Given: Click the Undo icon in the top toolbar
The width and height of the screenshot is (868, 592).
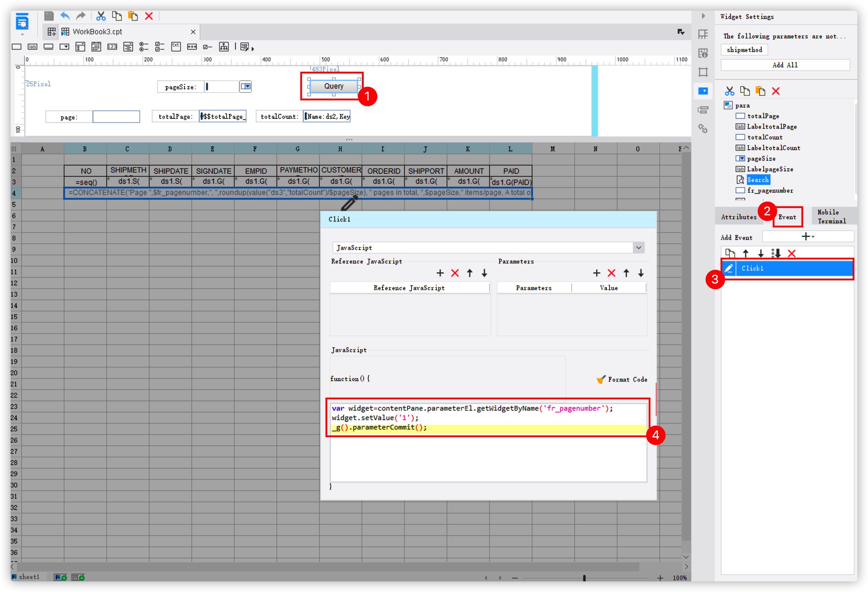Looking at the screenshot, I should (x=65, y=16).
